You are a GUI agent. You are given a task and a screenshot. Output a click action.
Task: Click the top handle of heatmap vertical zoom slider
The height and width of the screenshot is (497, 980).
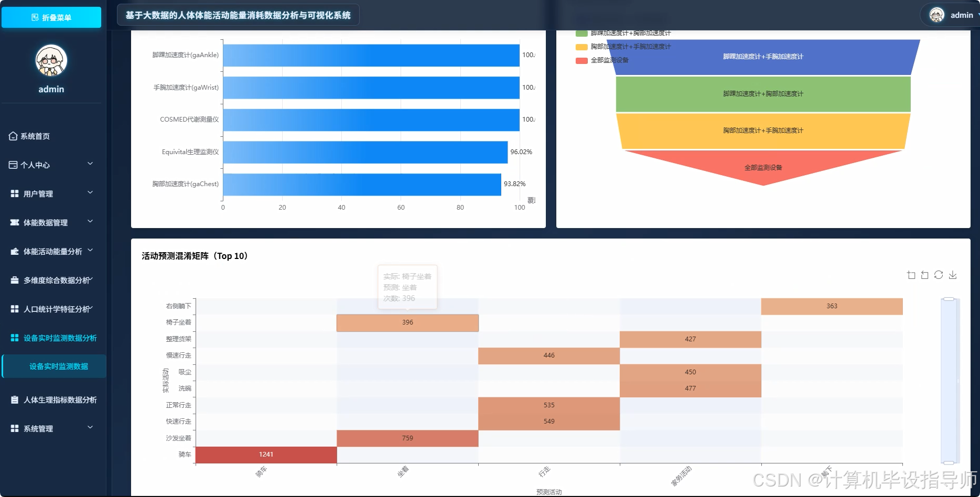[949, 299]
